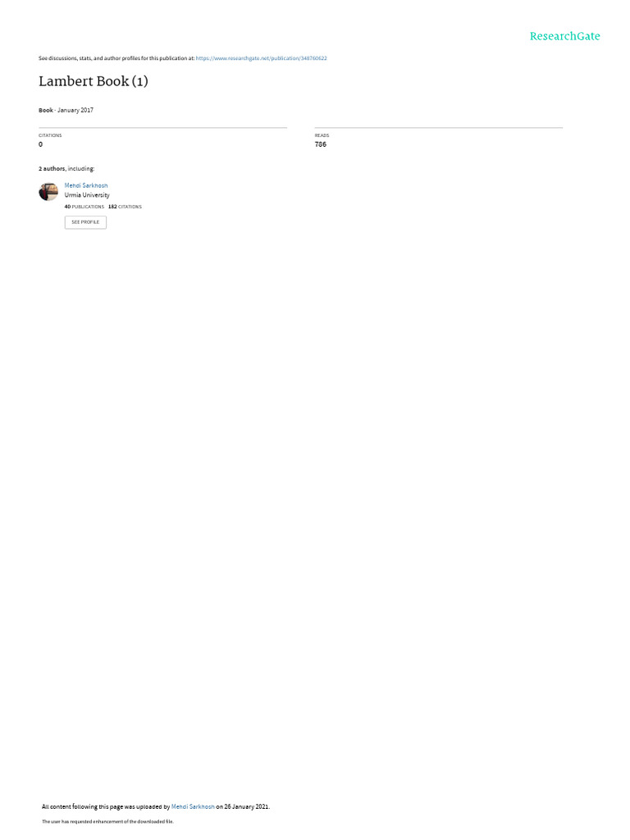Click the 786 reads count
630x840 pixels.
point(321,144)
